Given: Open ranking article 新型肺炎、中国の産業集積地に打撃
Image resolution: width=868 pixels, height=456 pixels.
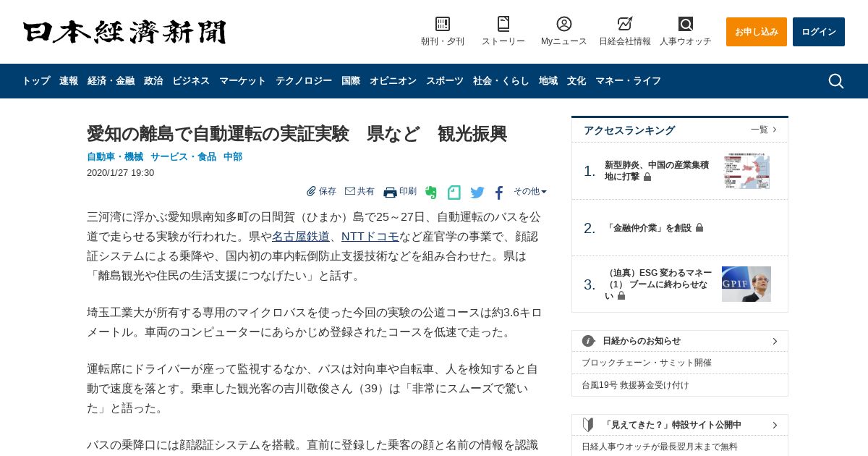Looking at the screenshot, I should (657, 171).
